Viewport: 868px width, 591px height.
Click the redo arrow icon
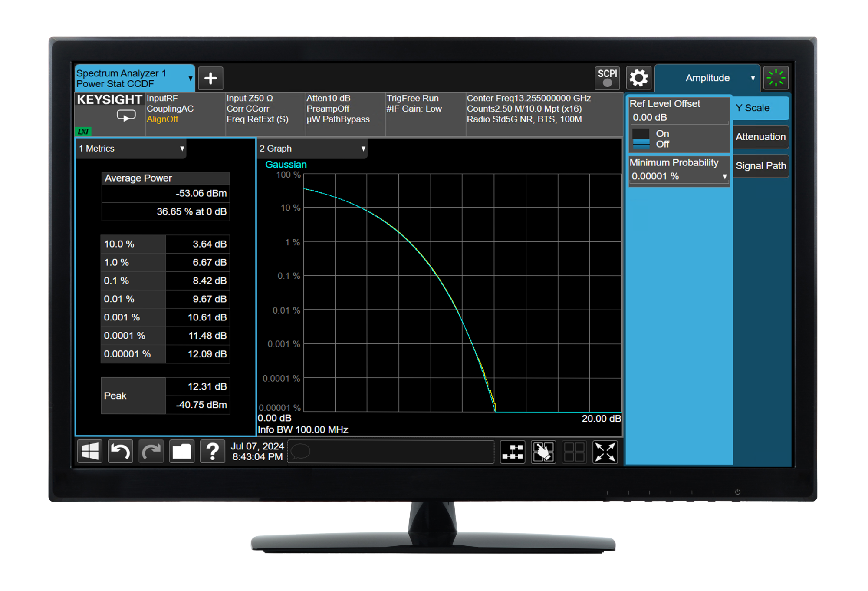point(151,452)
